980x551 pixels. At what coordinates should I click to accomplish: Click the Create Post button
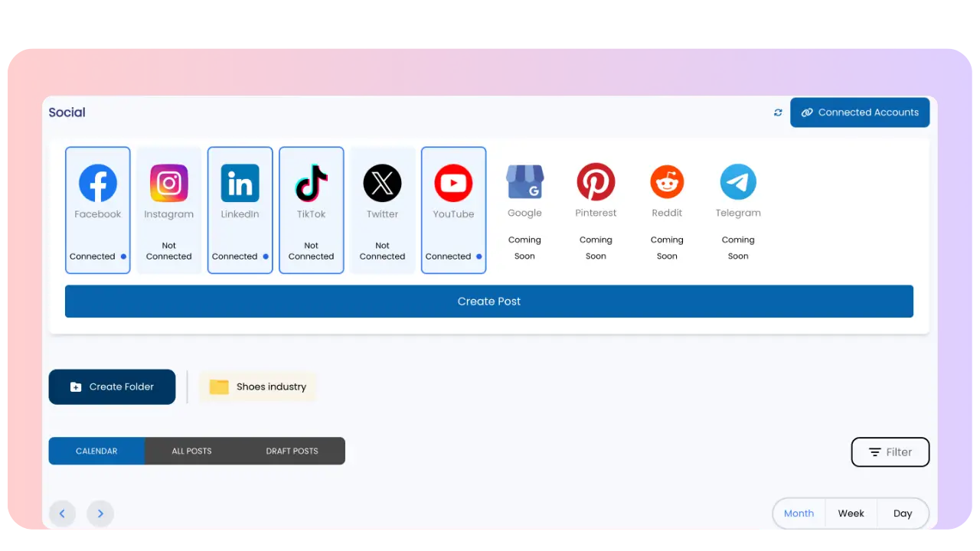(x=489, y=302)
